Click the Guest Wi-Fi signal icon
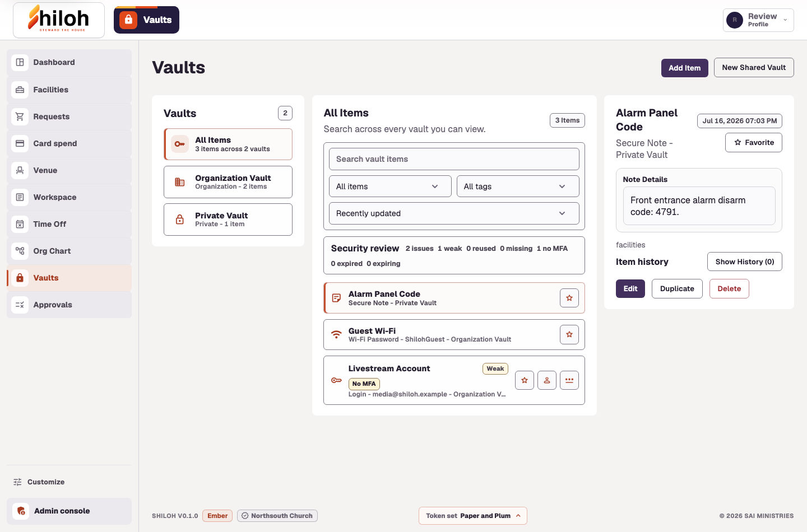807x532 pixels. coord(336,335)
